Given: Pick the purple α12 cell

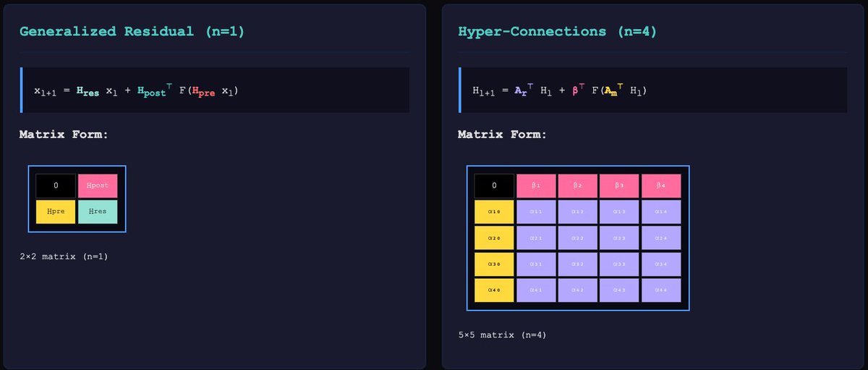Looking at the screenshot, I should (577, 211).
